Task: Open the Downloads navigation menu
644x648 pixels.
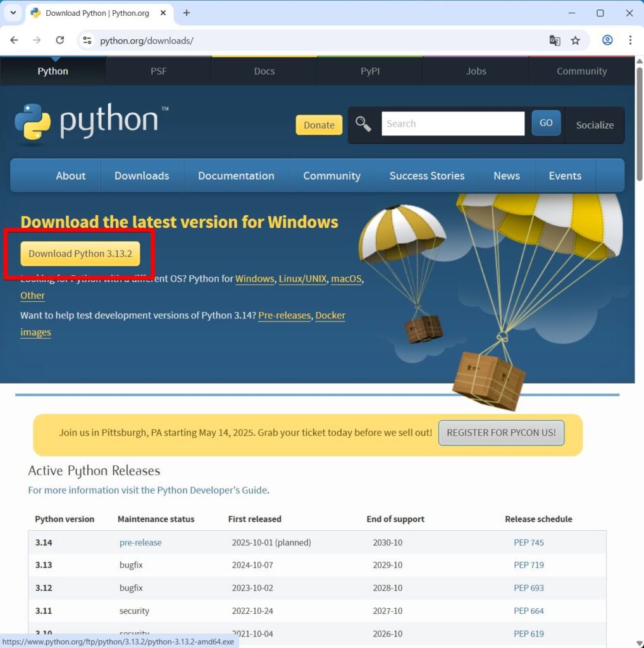Action: [x=141, y=175]
